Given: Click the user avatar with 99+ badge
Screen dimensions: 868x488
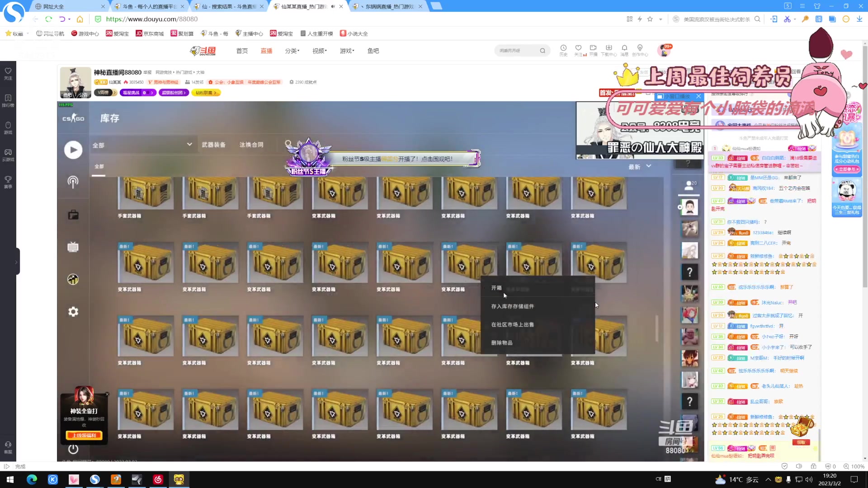Looking at the screenshot, I should point(665,51).
